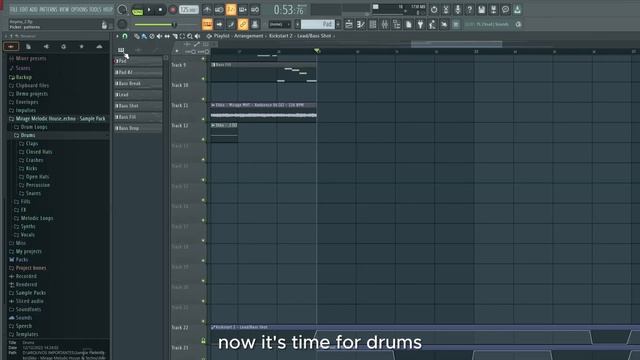Select the 'Bass Break' pattern in picker
Screen dimensions: 640x360
[x=138, y=84]
